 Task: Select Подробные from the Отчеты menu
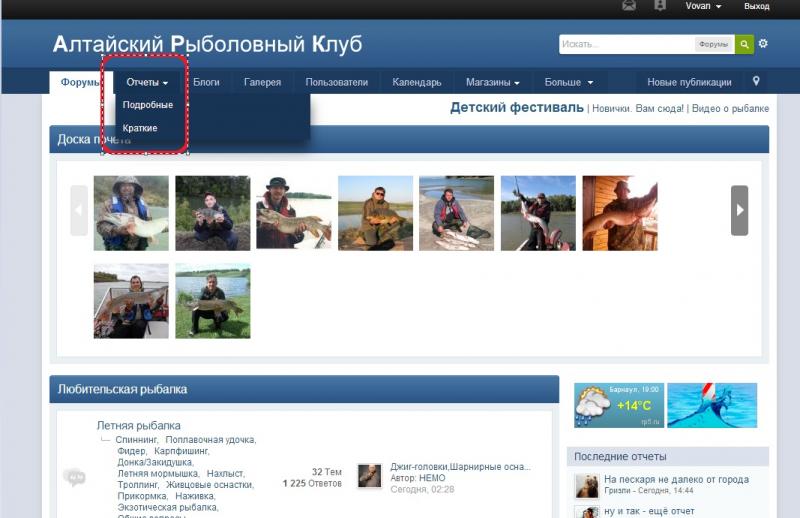tap(147, 105)
